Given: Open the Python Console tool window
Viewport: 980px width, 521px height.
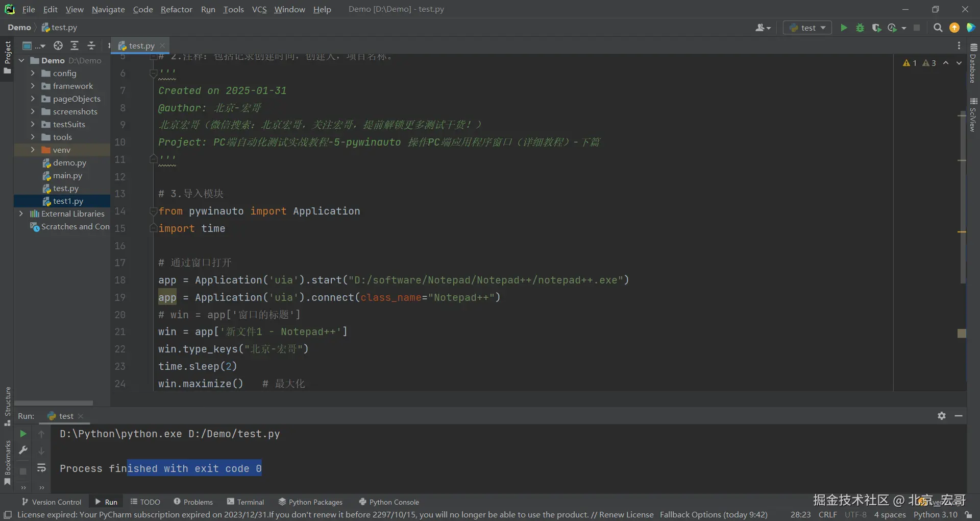Looking at the screenshot, I should click(389, 502).
